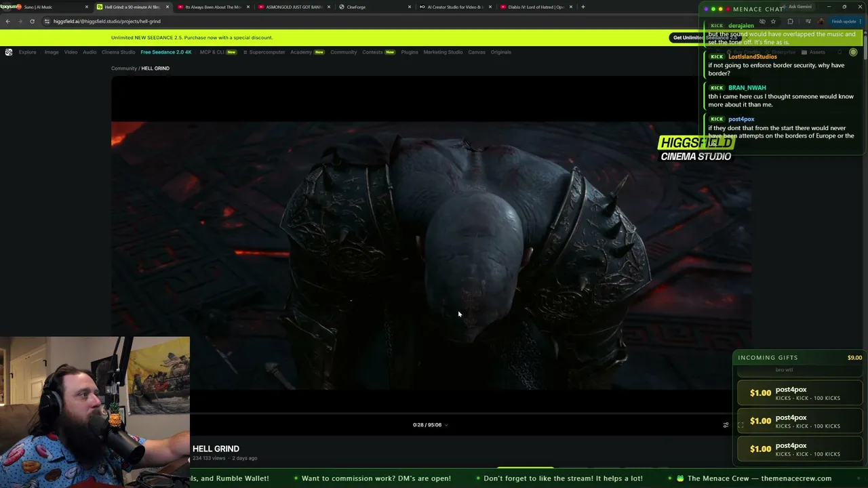Screen dimensions: 868x488
Task: Click the eye-slash icon in the address bar
Action: point(762,21)
